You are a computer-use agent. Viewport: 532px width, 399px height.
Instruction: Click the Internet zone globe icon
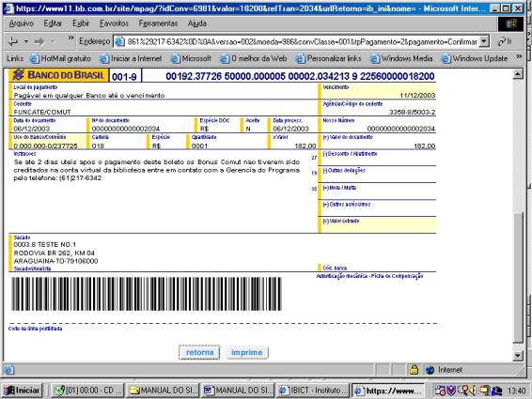[x=430, y=370]
